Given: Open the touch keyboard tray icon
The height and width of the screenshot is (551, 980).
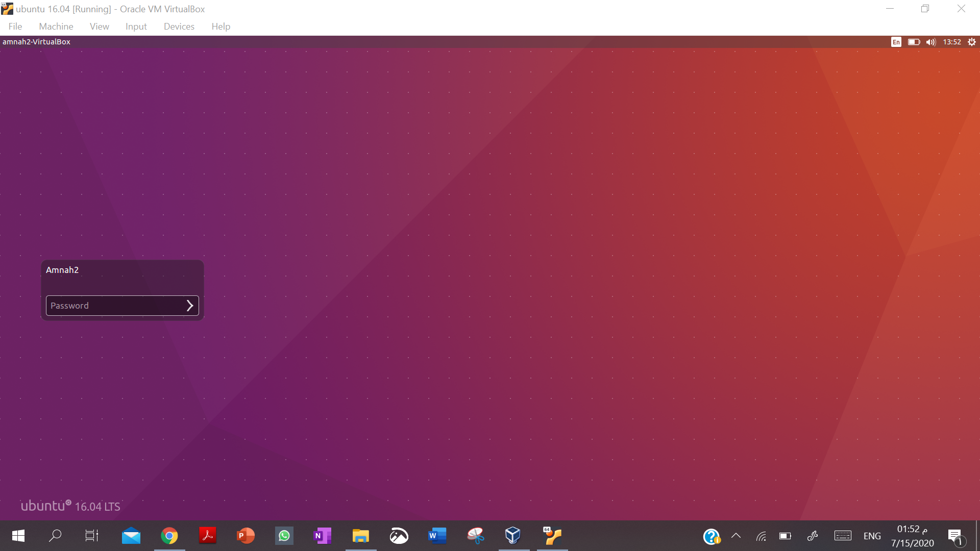Looking at the screenshot, I should pos(843,536).
